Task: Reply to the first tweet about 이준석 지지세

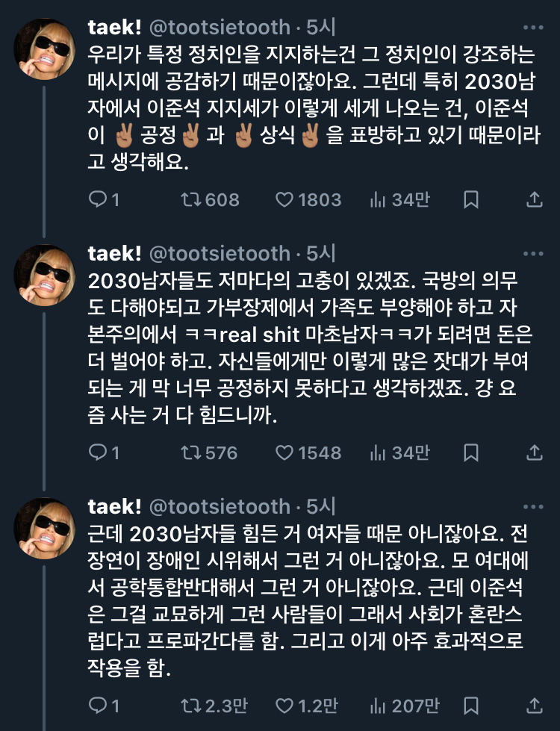Action: [x=99, y=199]
